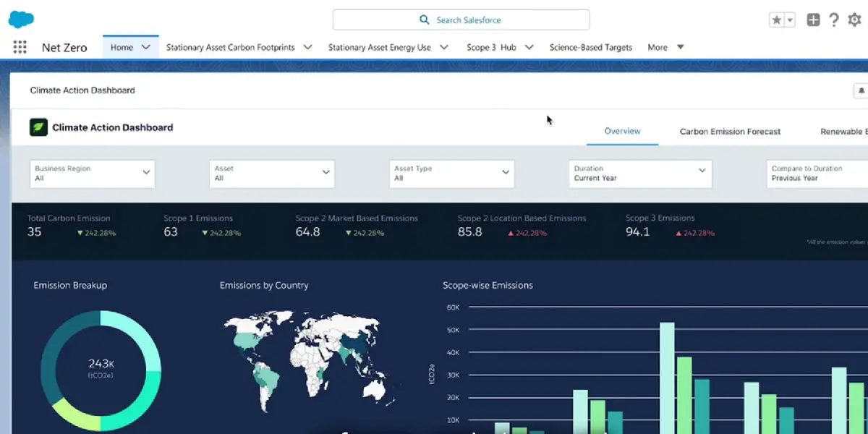Click the Net Zero app name
This screenshot has width=868, height=434.
(64, 48)
